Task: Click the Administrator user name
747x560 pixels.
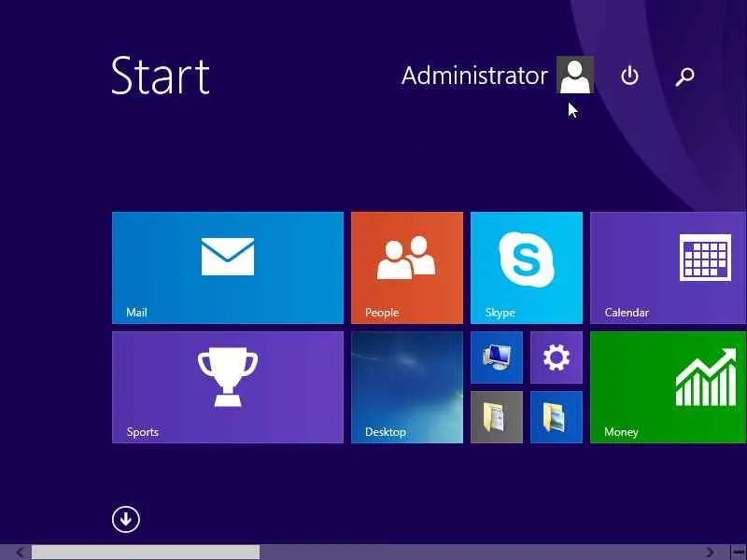Action: point(474,76)
